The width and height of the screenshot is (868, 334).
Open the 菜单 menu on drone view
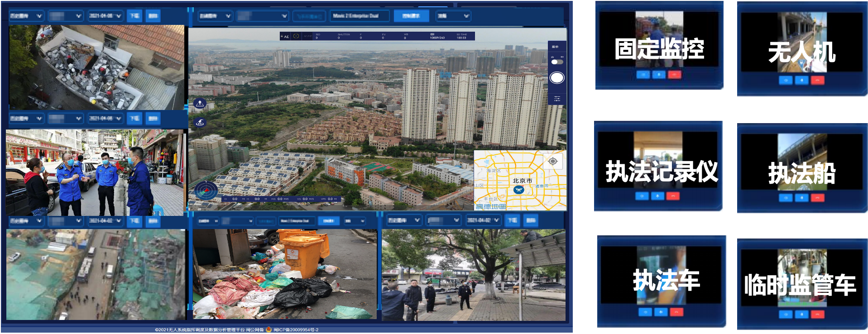click(555, 47)
